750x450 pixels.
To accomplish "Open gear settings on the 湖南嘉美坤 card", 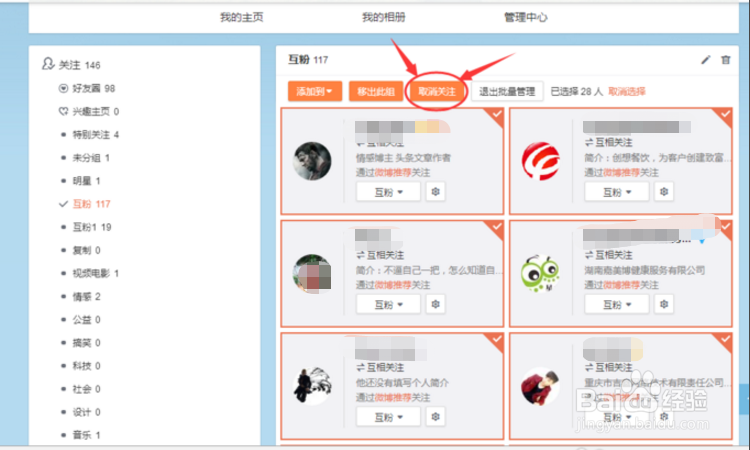I will (664, 304).
